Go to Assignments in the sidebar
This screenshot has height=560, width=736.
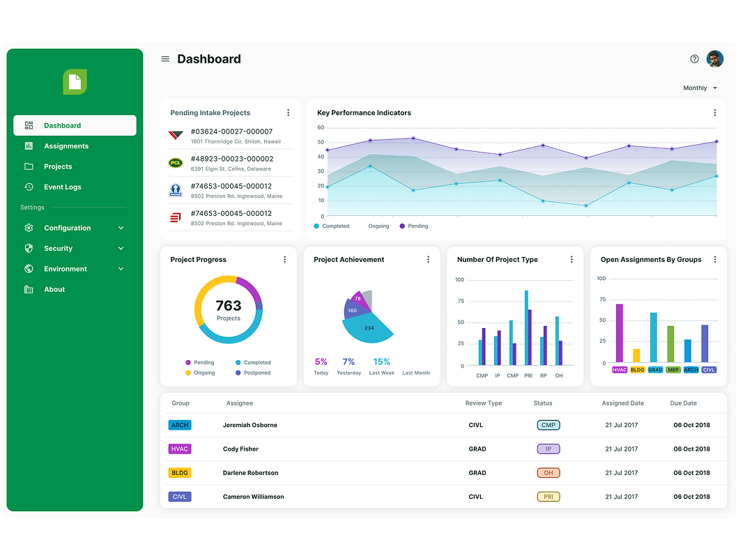point(66,146)
